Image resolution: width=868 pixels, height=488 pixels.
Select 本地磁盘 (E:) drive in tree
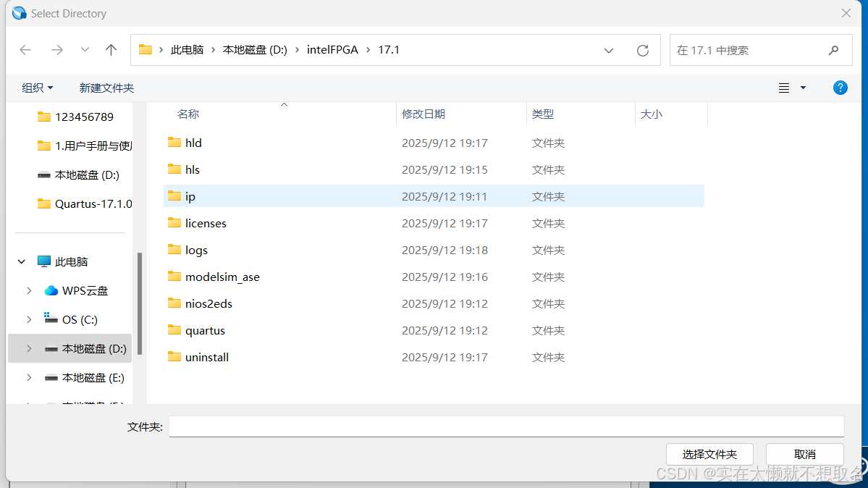pyautogui.click(x=93, y=378)
